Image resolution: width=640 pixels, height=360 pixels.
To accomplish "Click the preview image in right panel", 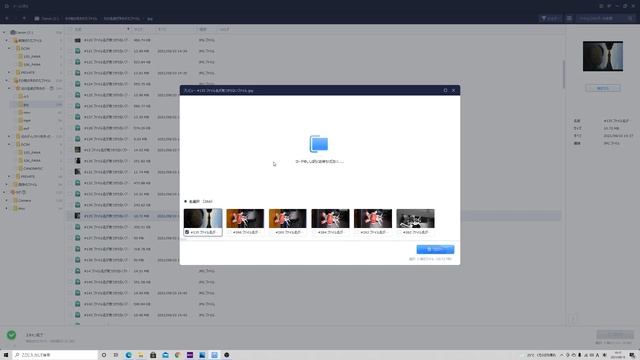I will [603, 56].
